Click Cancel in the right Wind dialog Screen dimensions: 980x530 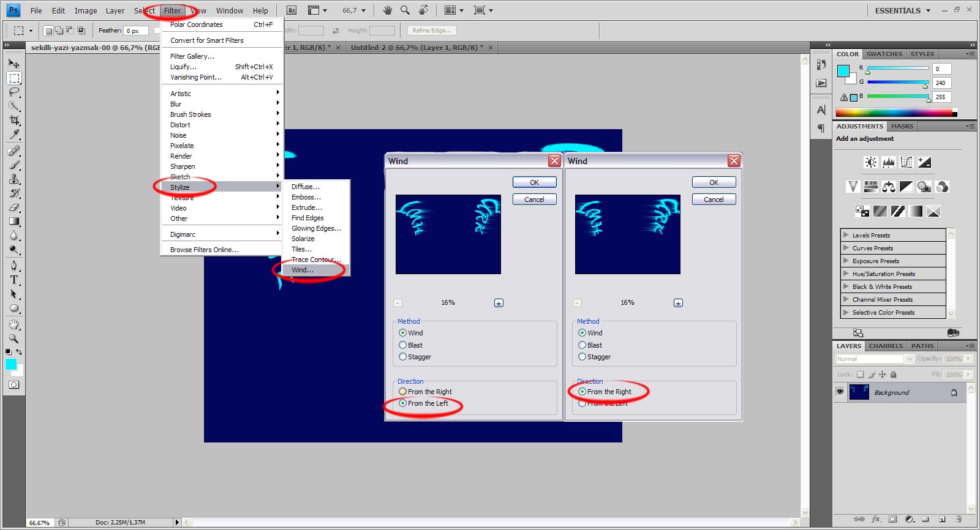tap(714, 200)
